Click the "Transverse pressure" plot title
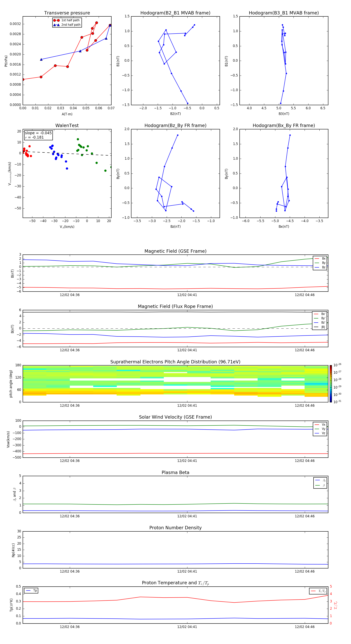Image resolution: width=351 pixels, height=644 pixels. [x=67, y=13]
